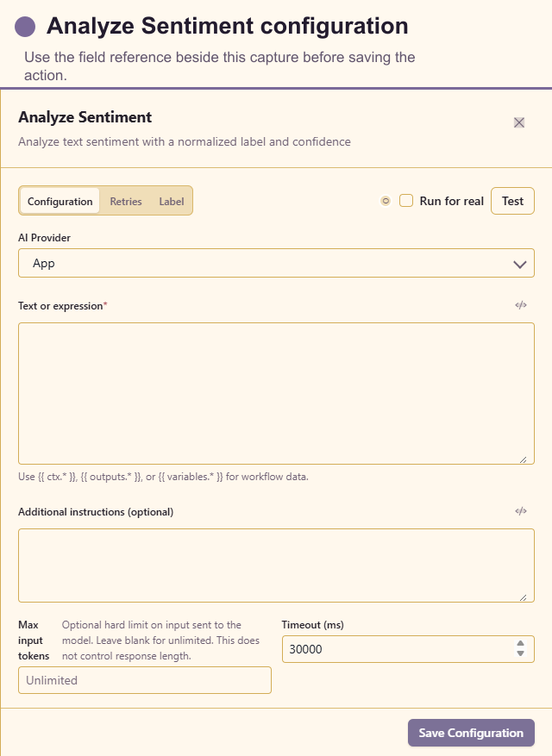
Task: Click the workflow data hint text
Action: tap(163, 477)
